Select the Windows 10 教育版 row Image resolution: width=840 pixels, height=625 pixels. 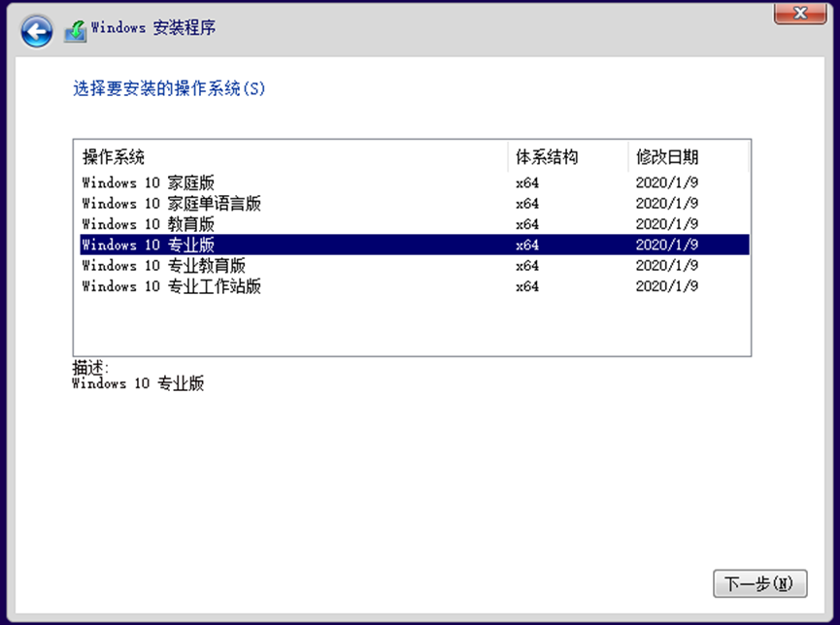pyautogui.click(x=415, y=224)
